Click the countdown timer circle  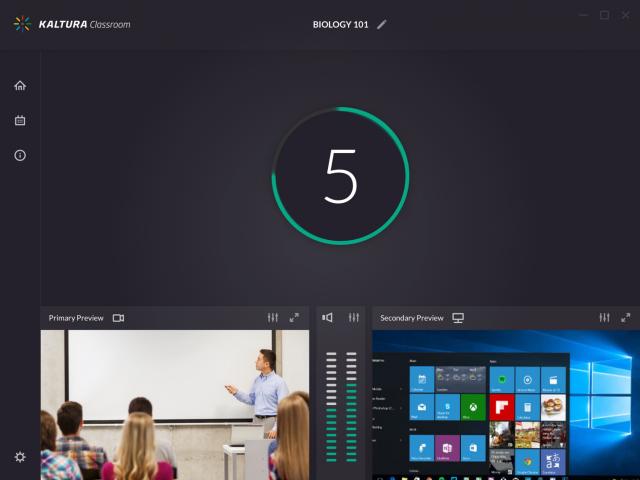click(x=340, y=175)
